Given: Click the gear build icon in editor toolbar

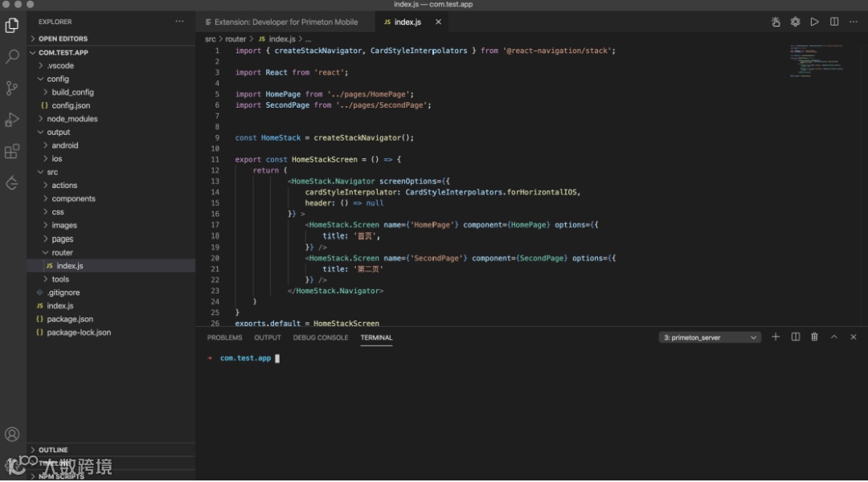Looking at the screenshot, I should pos(796,22).
